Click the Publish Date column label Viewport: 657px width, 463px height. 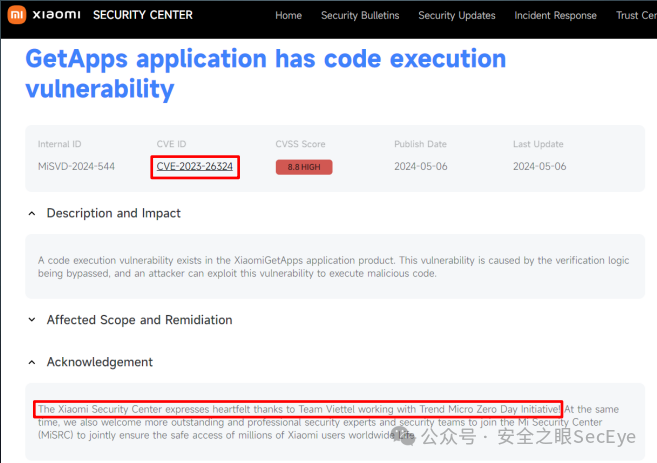(420, 144)
